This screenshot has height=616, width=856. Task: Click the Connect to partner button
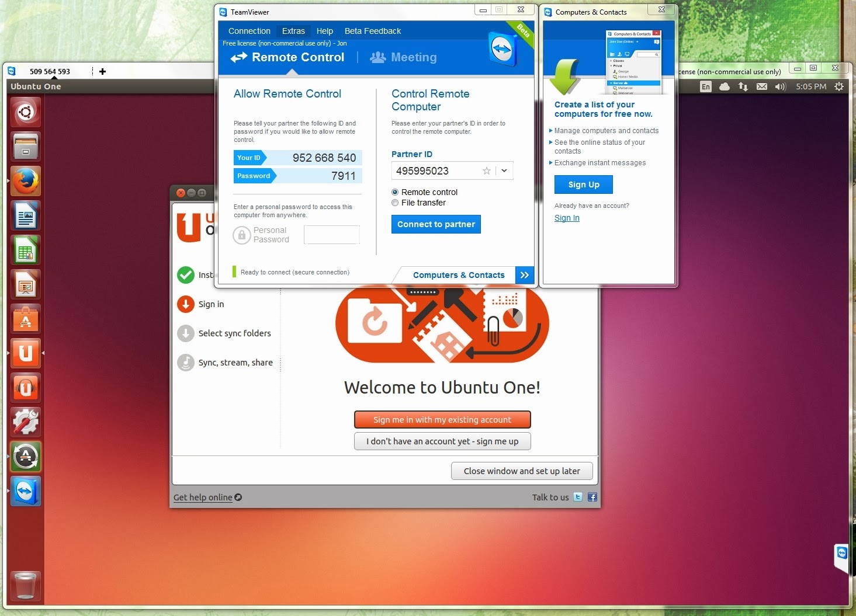click(x=436, y=224)
